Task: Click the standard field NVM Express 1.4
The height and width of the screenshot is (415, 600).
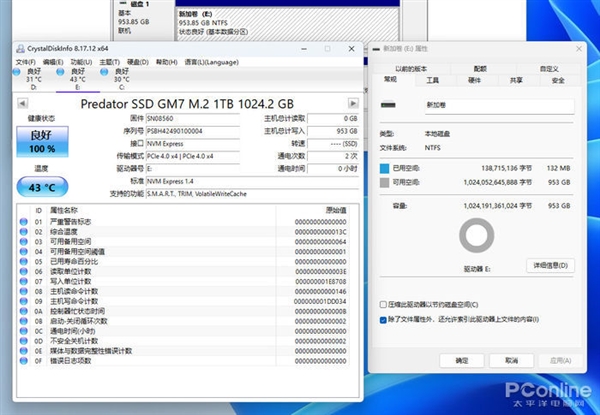Action: (253, 181)
